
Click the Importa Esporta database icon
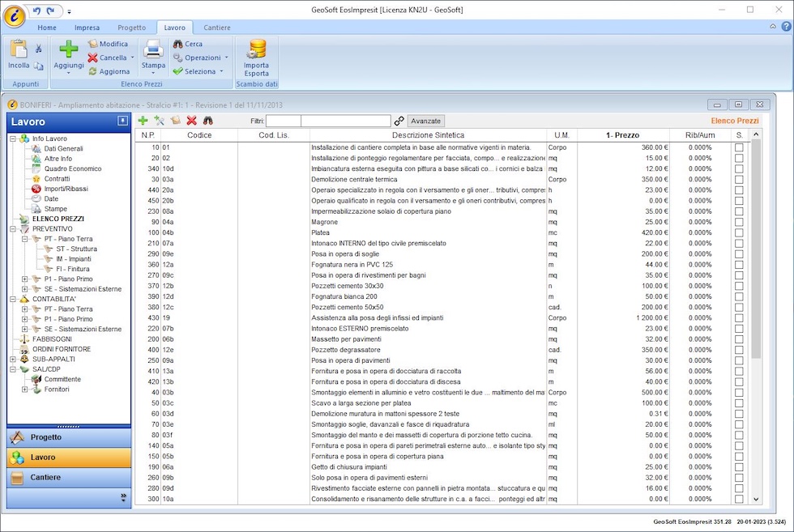click(257, 49)
